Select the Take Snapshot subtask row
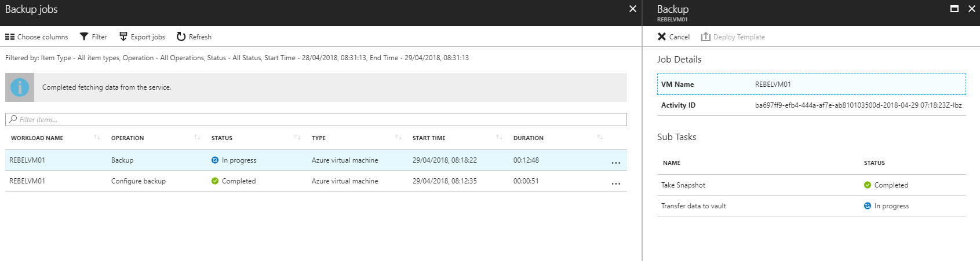The width and height of the screenshot is (980, 261). 811,185
